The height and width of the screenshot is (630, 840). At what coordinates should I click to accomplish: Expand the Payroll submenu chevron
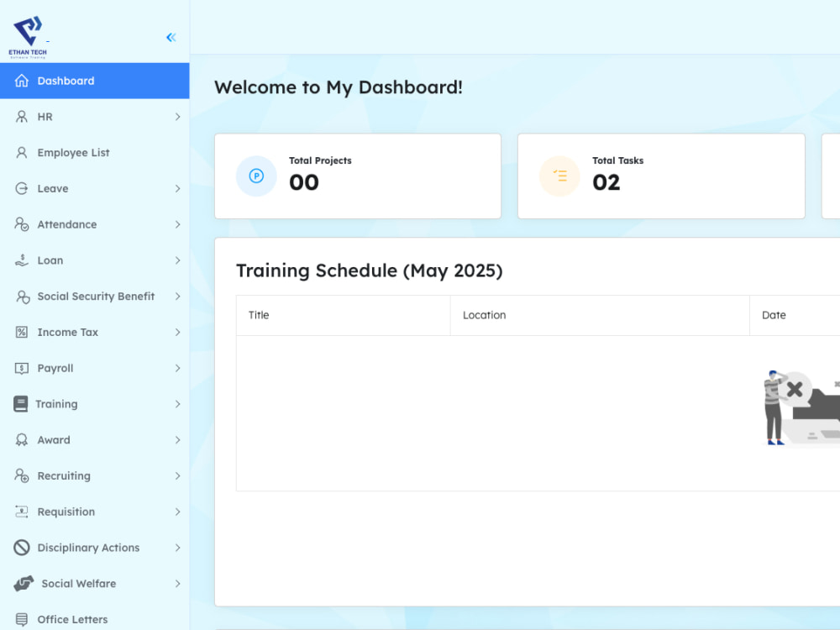pos(178,368)
